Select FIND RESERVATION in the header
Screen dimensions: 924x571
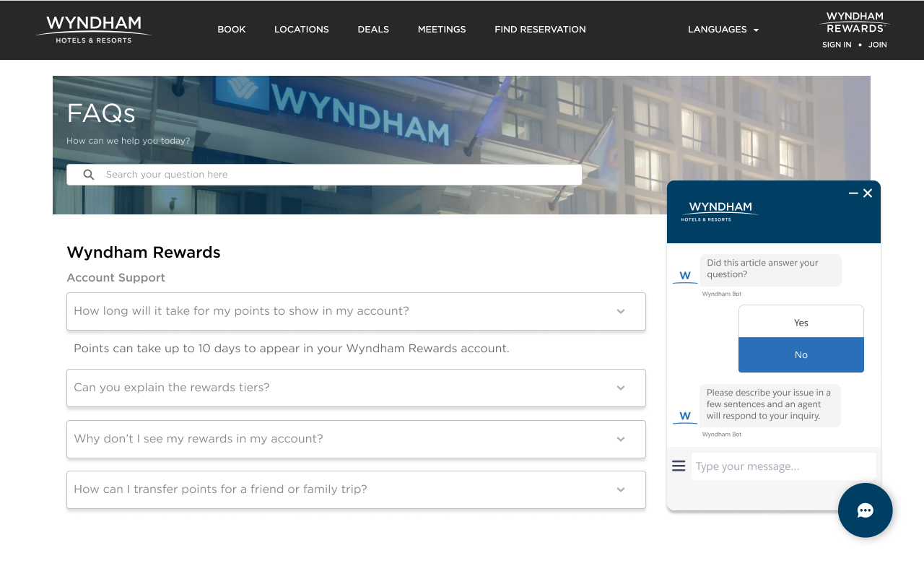pos(540,30)
